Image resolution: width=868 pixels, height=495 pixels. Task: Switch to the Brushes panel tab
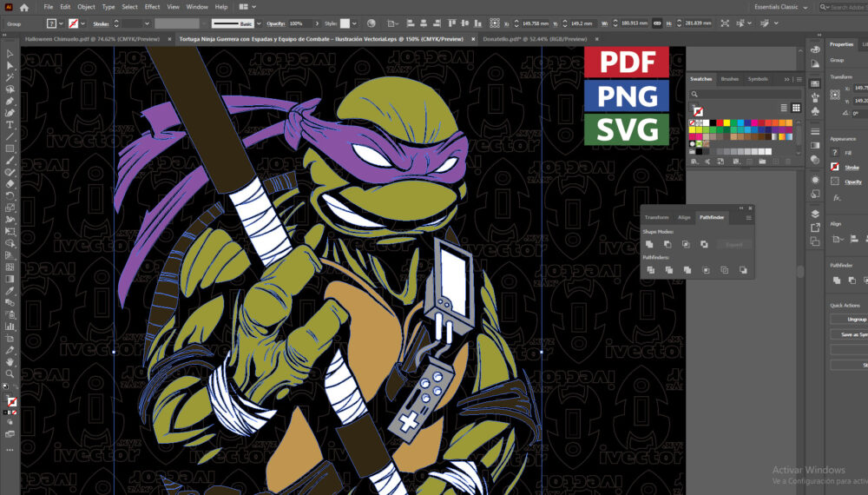click(729, 79)
